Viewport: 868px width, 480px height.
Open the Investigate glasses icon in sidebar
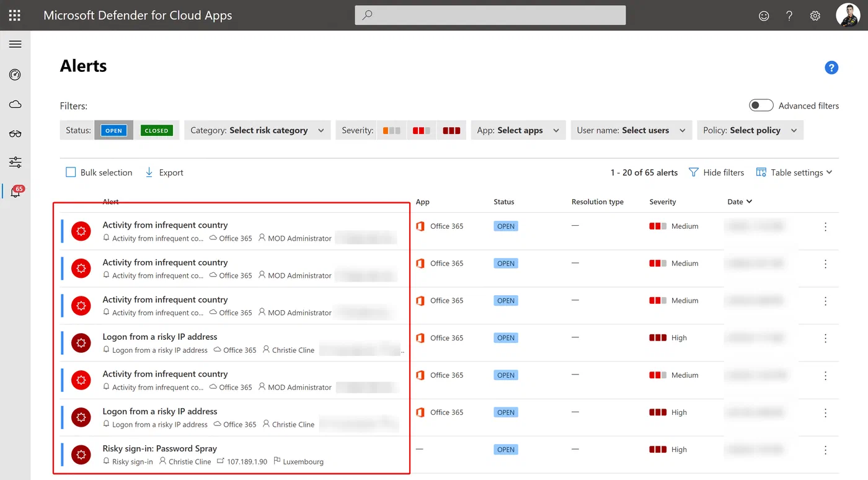(x=15, y=133)
